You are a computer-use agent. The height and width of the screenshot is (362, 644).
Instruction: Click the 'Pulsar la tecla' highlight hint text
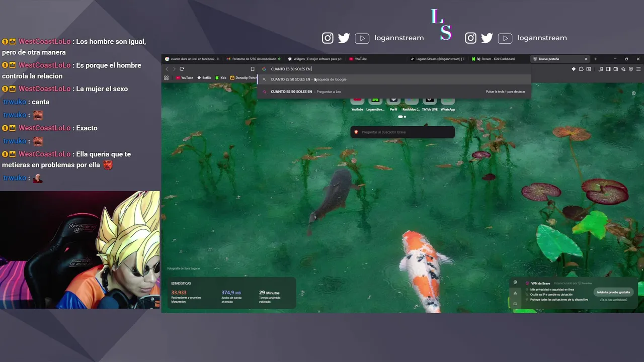click(x=506, y=92)
